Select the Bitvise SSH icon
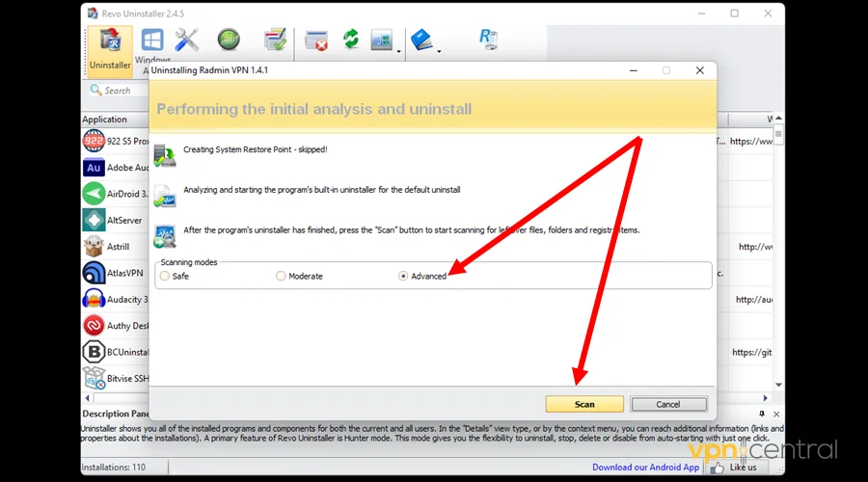Screen dimensions: 868x482 coord(94,379)
